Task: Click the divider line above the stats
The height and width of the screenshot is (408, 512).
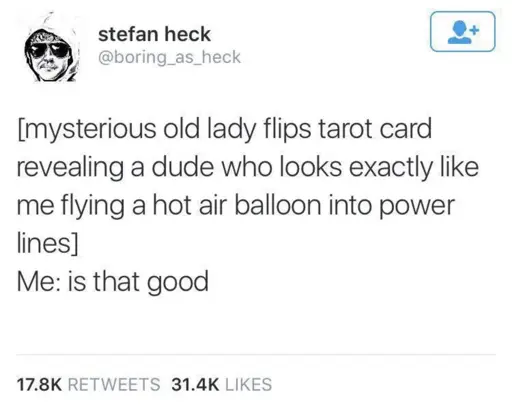Action: (256, 355)
